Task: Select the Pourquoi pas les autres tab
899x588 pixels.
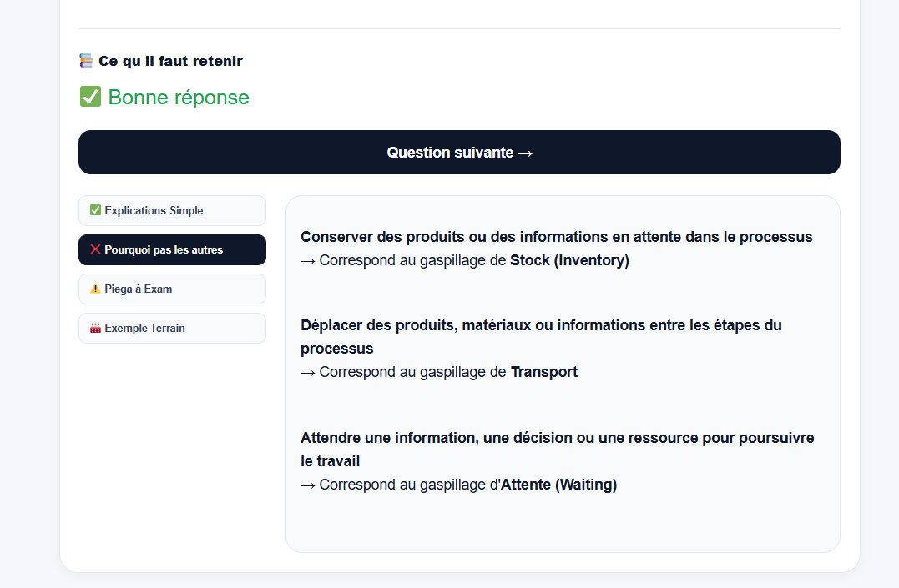Action: pos(172,250)
